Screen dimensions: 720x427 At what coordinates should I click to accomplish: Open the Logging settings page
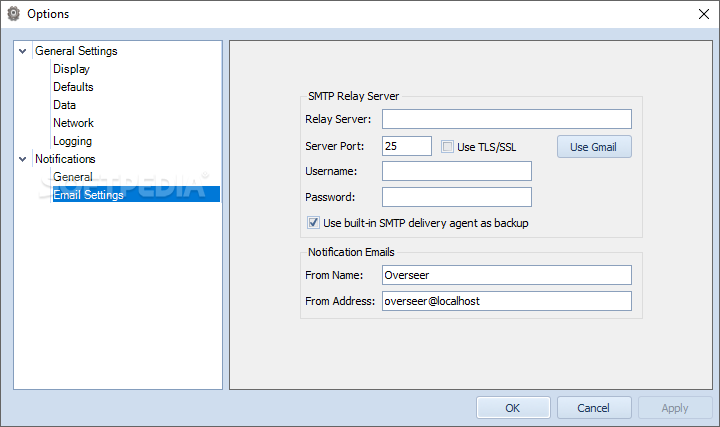point(73,141)
